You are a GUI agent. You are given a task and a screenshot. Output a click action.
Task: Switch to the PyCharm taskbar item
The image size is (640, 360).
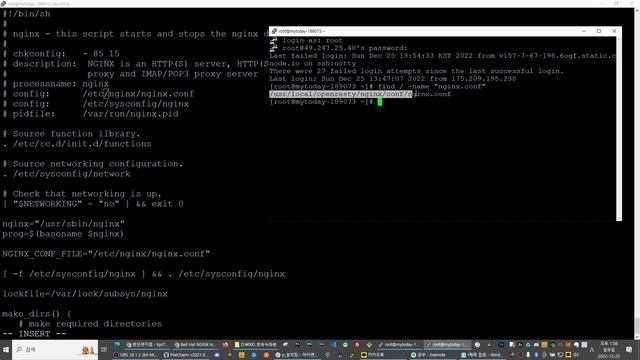(186, 355)
